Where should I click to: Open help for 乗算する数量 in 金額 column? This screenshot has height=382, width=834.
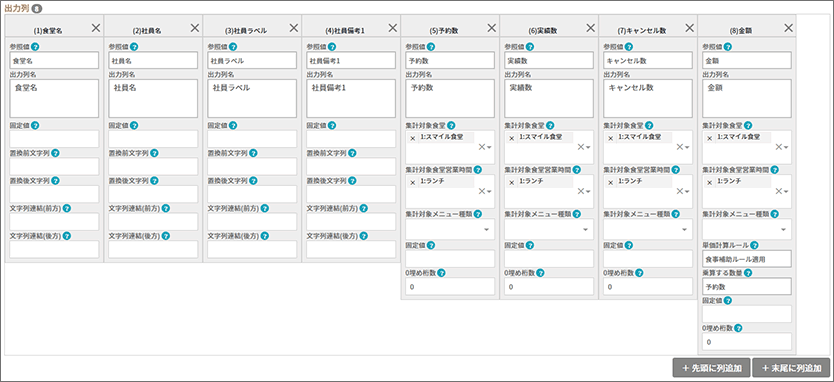(748, 273)
